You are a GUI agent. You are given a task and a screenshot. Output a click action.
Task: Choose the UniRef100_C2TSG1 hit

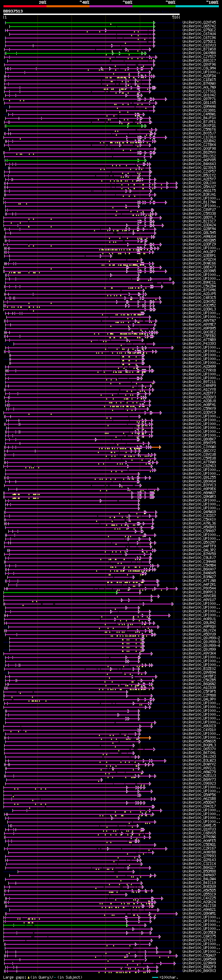pos(199,91)
